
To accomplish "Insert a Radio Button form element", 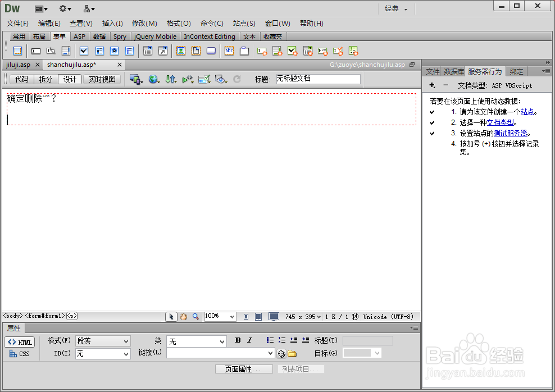I will pyautogui.click(x=115, y=51).
